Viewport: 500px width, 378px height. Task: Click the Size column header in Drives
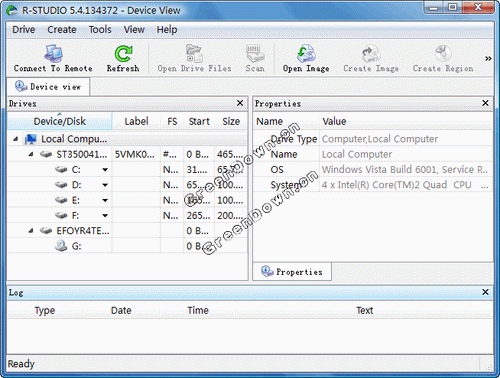tap(231, 121)
